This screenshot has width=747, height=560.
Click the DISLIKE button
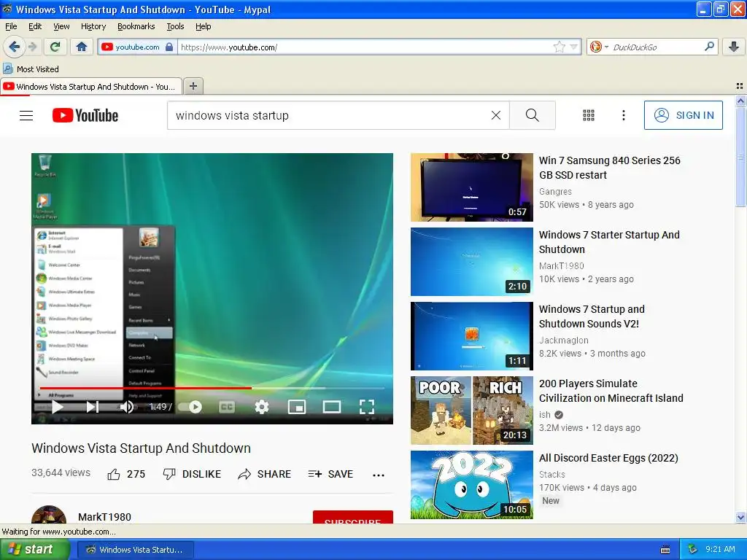coord(192,474)
